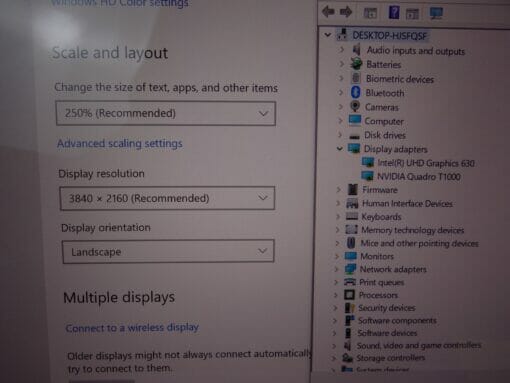Viewport: 510px width, 383px height.
Task: Open Connect to a wireless display link
Action: coord(132,328)
